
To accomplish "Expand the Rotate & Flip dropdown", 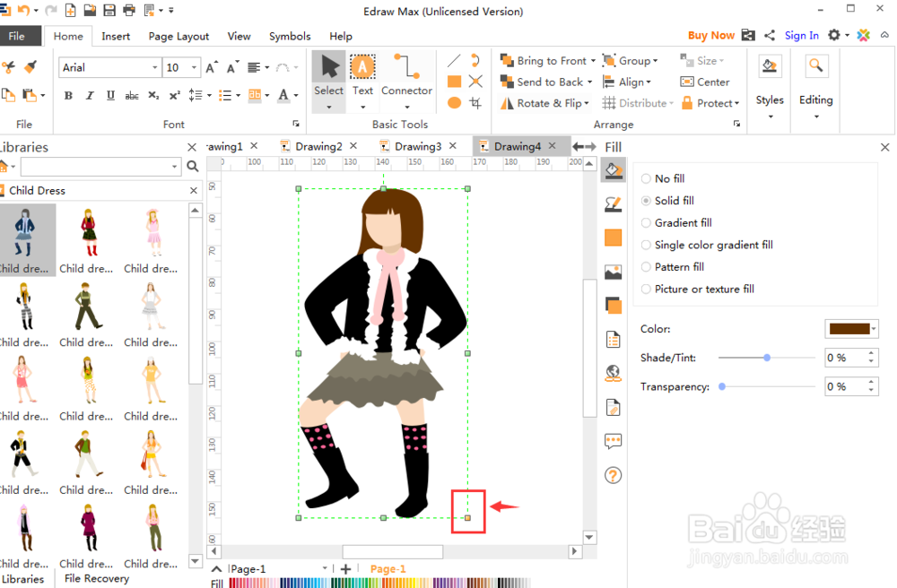I will coord(587,103).
